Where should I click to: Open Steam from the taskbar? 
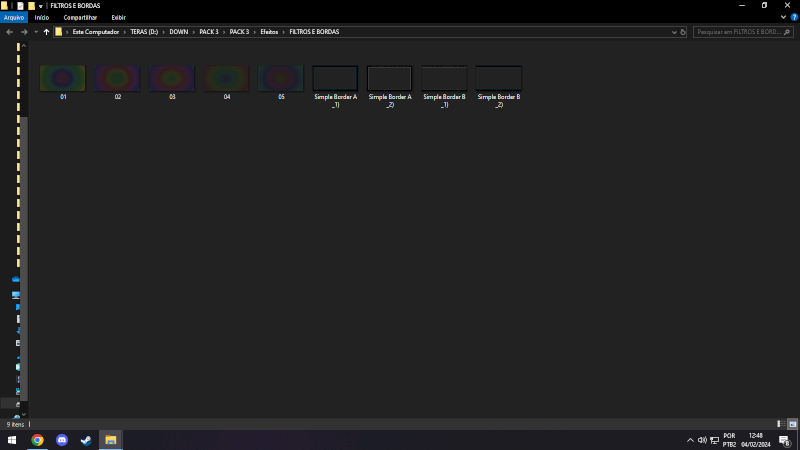tap(86, 440)
